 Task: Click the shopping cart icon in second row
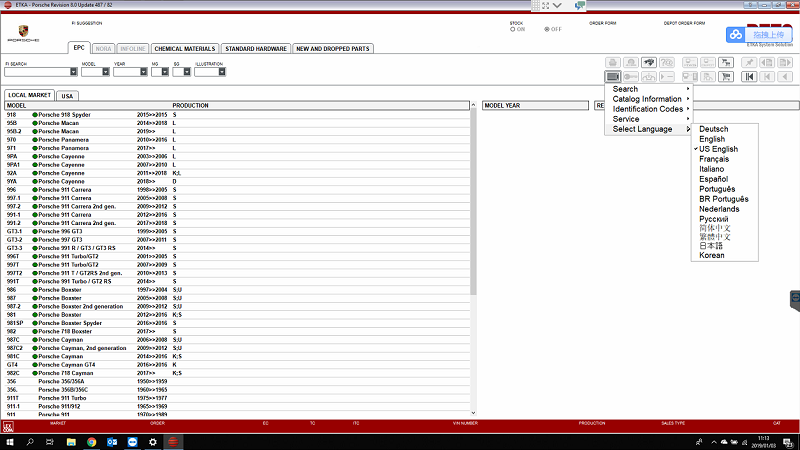point(726,77)
